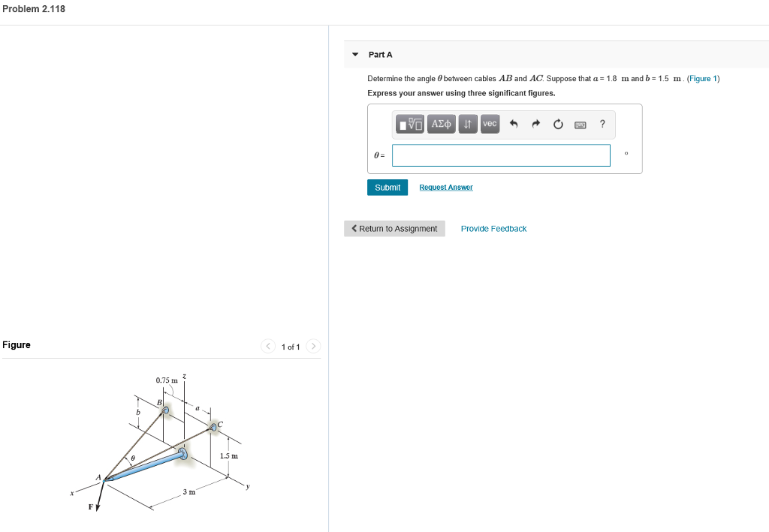
Task: Undo last answer edit
Action: point(514,124)
